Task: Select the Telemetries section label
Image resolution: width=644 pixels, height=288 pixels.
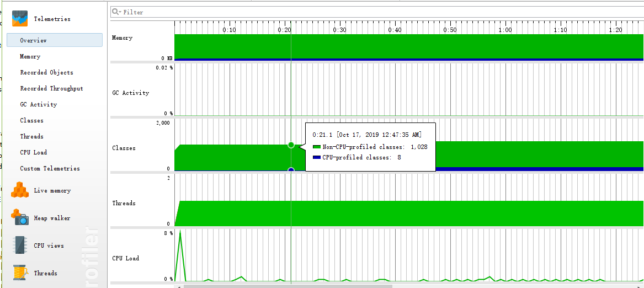Action: (x=52, y=19)
